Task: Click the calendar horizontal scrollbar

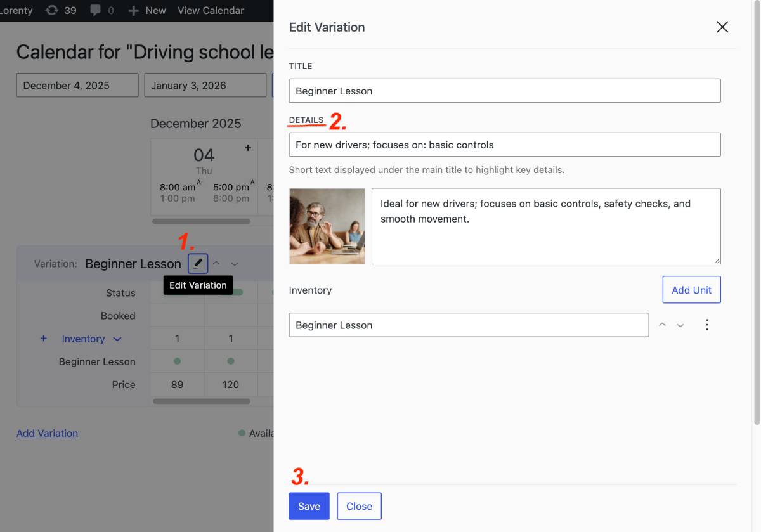Action: (x=201, y=221)
